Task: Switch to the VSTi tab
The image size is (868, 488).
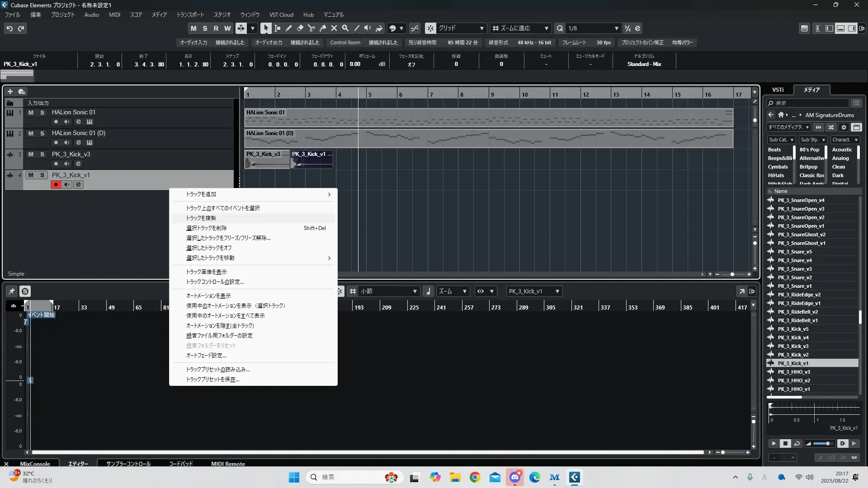Action: [778, 89]
